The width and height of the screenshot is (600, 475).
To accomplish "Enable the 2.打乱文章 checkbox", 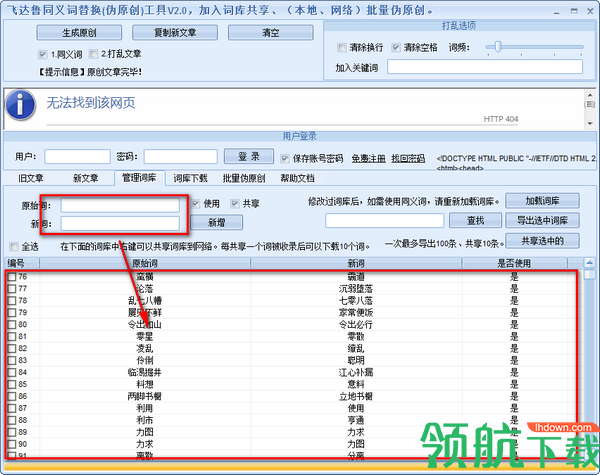I will pos(93,54).
